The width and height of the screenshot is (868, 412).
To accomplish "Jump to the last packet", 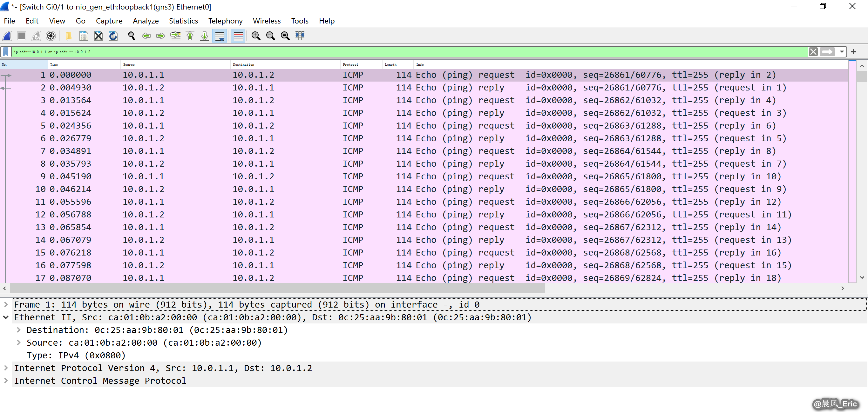I will pyautogui.click(x=205, y=36).
